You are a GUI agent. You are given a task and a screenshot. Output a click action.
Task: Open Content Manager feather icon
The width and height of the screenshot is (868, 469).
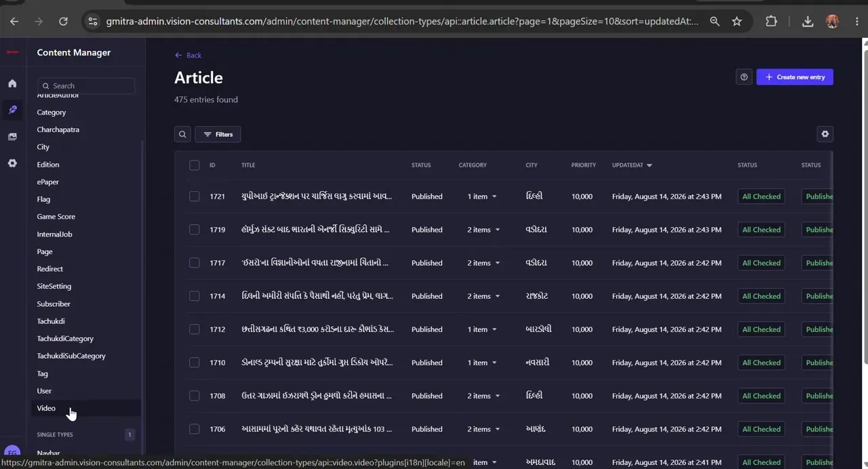click(x=12, y=110)
